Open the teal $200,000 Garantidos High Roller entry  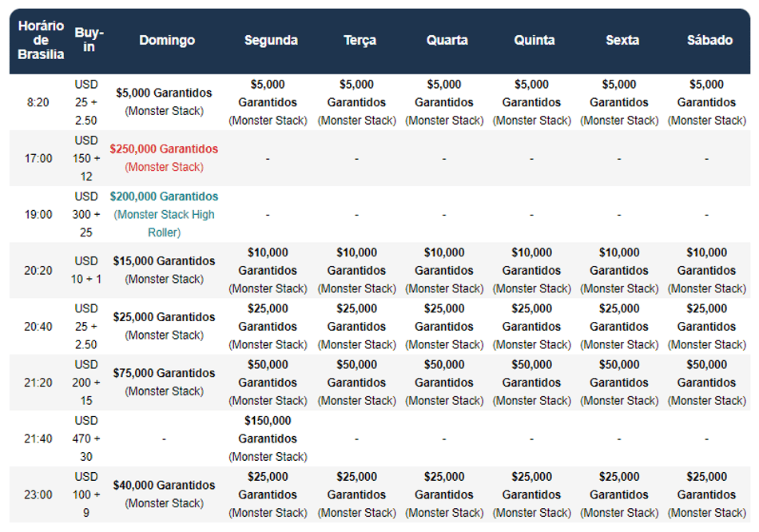click(x=164, y=214)
